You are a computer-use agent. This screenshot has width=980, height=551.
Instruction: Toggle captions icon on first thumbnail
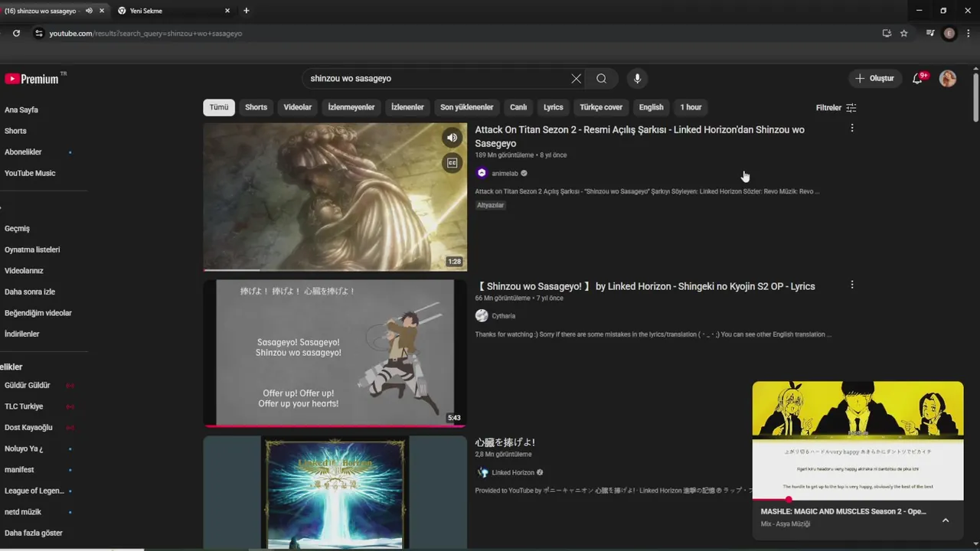click(452, 162)
